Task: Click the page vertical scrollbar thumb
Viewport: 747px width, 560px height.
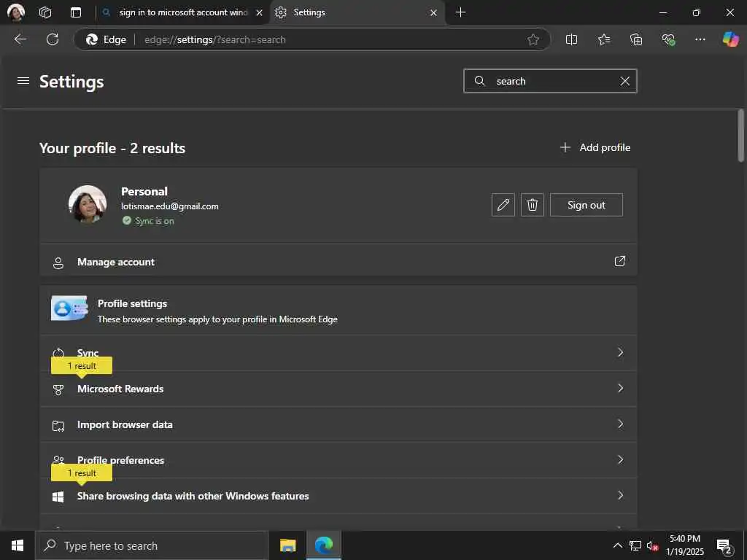Action: [740, 136]
